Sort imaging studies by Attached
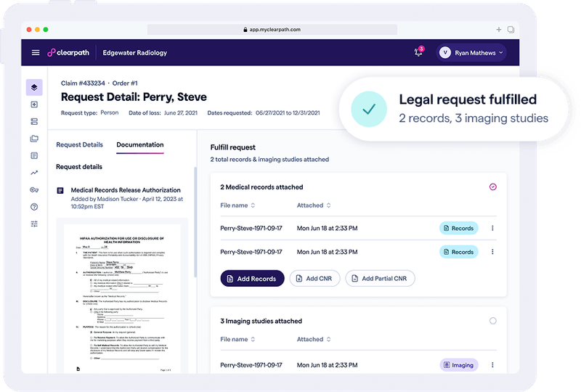Viewport: 581px width, 392px height. point(314,340)
